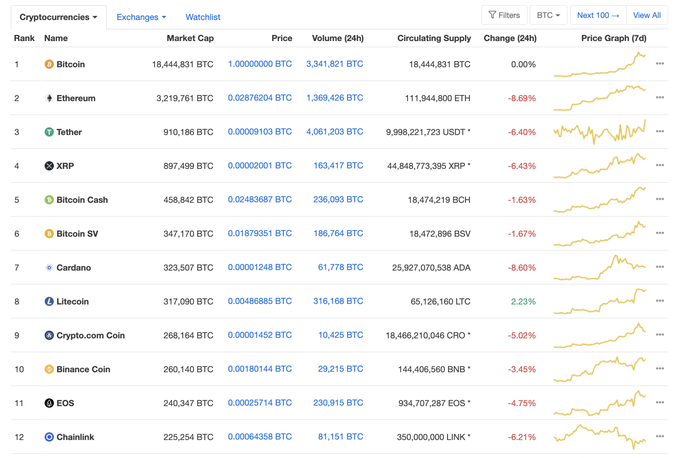
Task: Click Bitcoin price 1.00000000 BTC link
Action: pos(260,64)
